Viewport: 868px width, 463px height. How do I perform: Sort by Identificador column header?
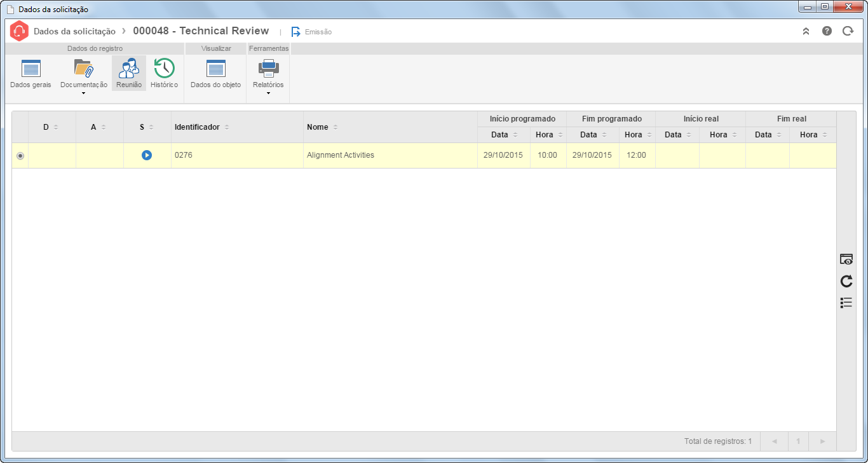tap(236, 127)
